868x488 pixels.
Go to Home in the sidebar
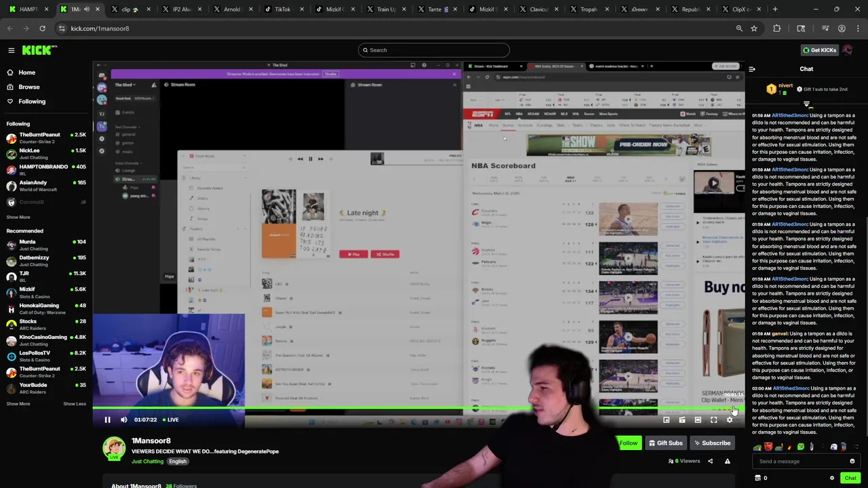coord(22,73)
